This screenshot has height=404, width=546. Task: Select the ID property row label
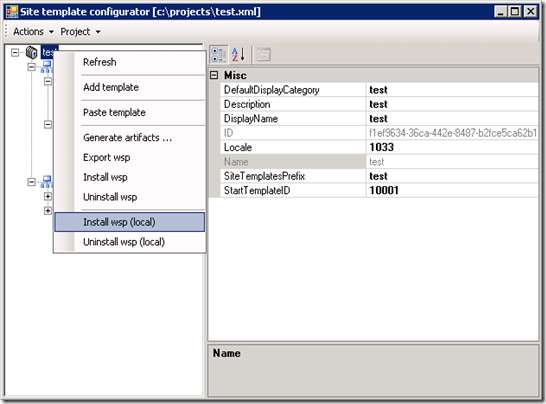coord(293,133)
